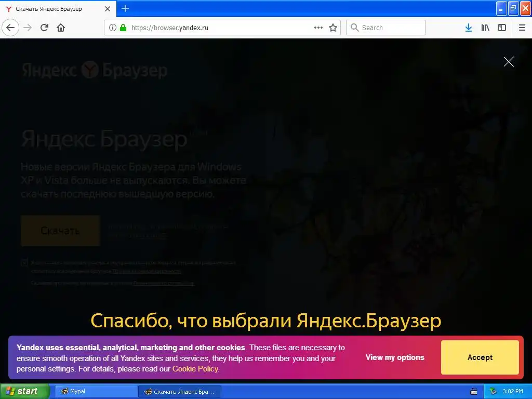Open page actions three-dots menu
Screen dimensions: 532x399
[318, 28]
